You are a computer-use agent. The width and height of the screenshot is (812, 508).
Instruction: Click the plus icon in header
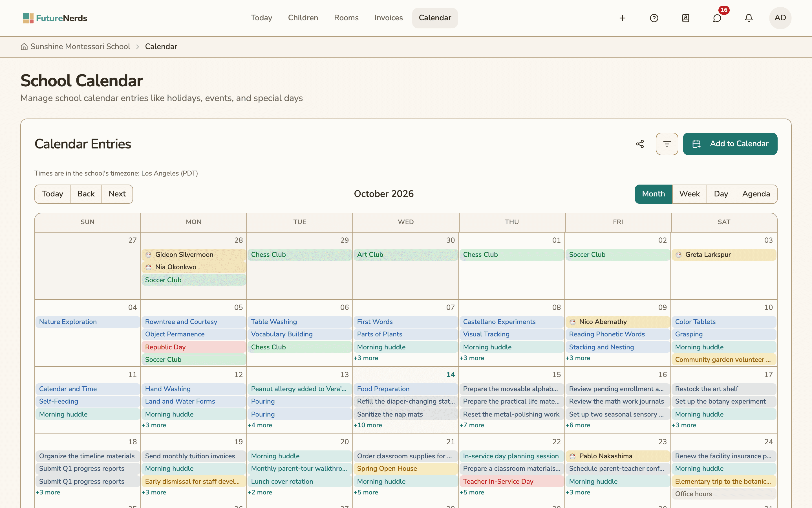tap(623, 18)
